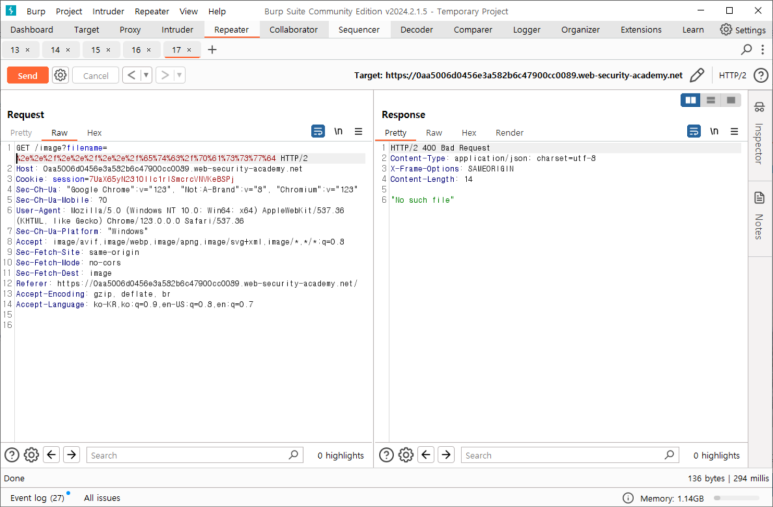
Task: Toggle request non-printable characters \n
Action: (x=338, y=131)
